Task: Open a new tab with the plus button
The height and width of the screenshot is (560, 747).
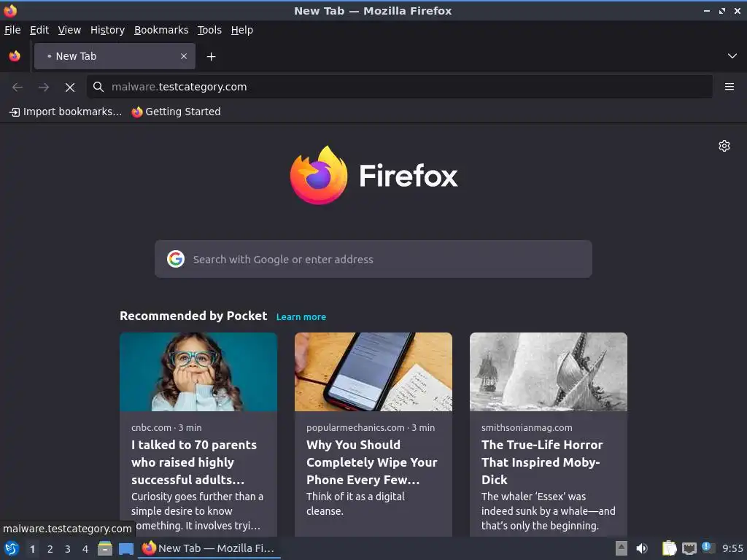Action: (211, 57)
